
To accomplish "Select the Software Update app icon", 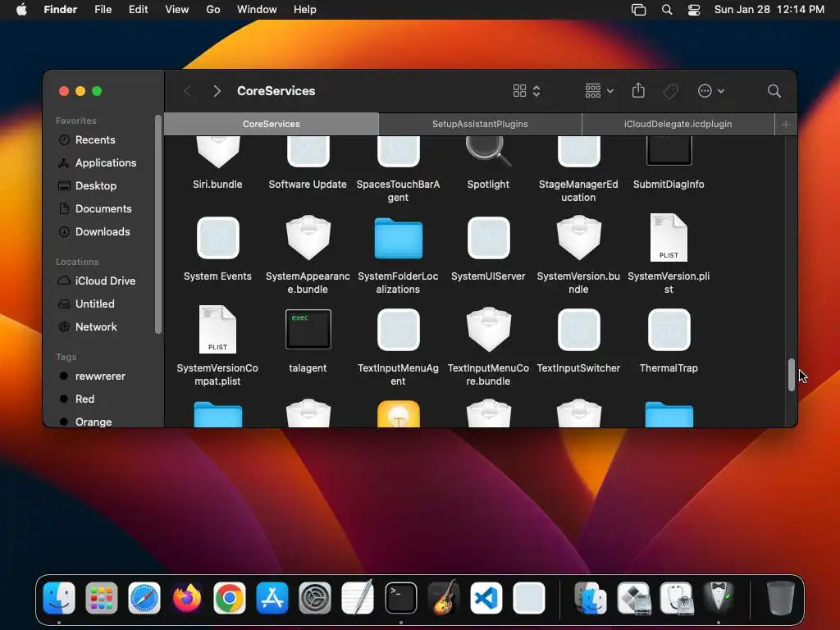I will (x=308, y=152).
